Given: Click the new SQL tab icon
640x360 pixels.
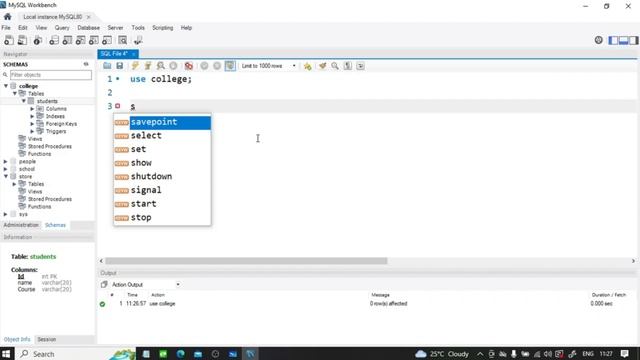Looking at the screenshot, I should [9, 40].
